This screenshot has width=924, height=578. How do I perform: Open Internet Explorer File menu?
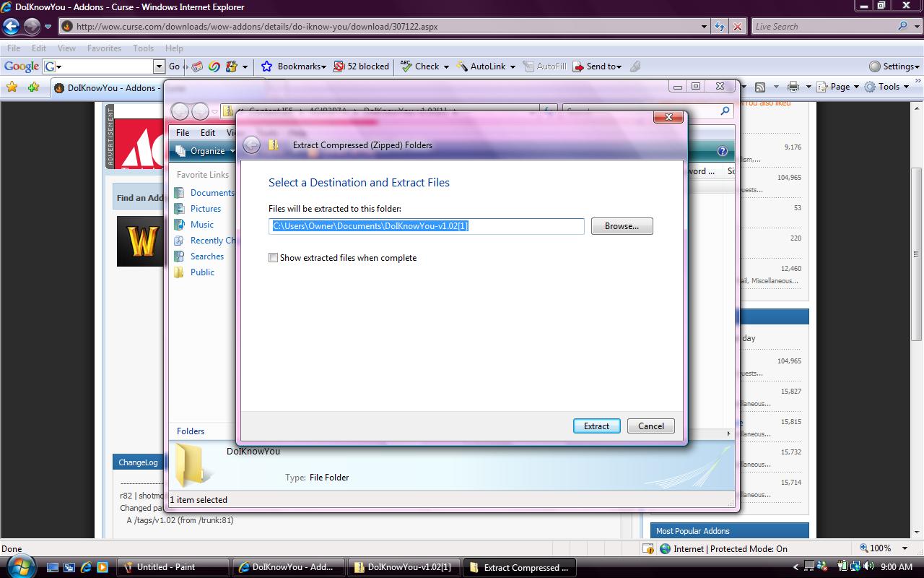(x=14, y=48)
